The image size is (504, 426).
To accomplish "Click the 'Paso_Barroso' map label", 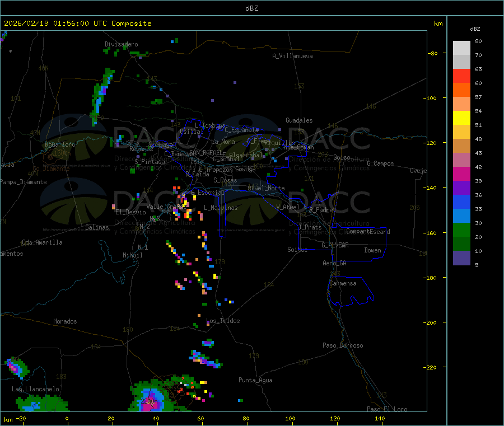I will coord(343,345).
